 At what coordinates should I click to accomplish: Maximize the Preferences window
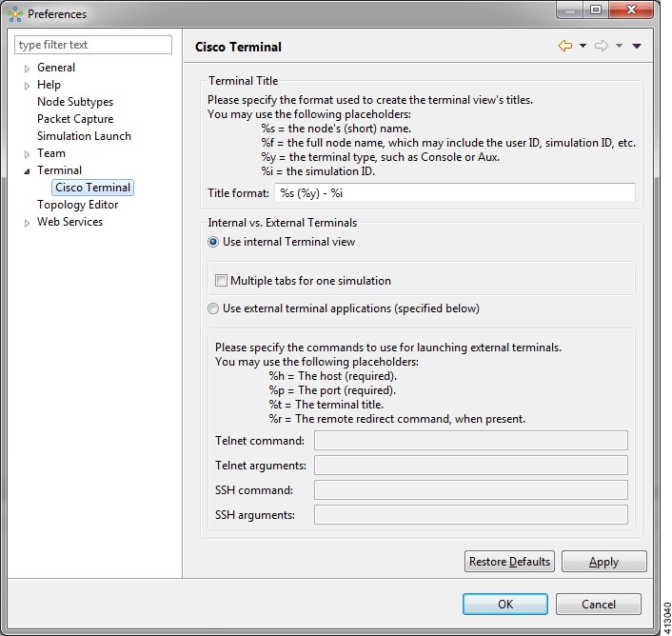pyautogui.click(x=596, y=10)
